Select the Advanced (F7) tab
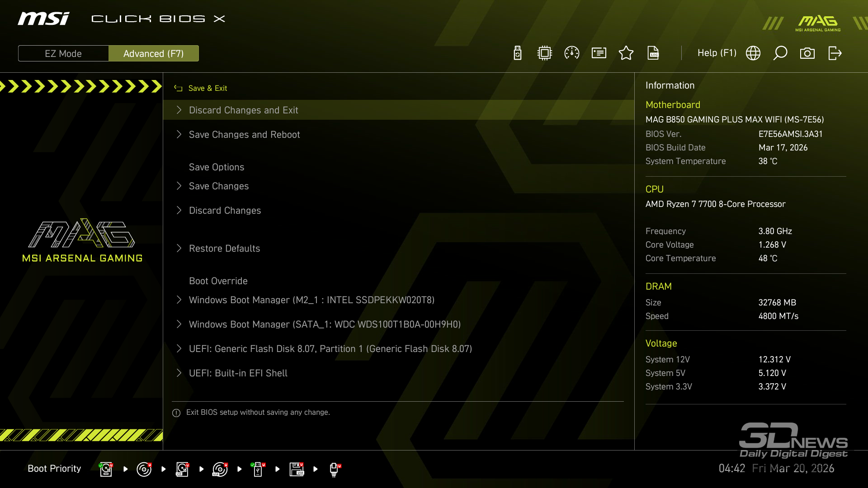The image size is (868, 488). click(154, 53)
